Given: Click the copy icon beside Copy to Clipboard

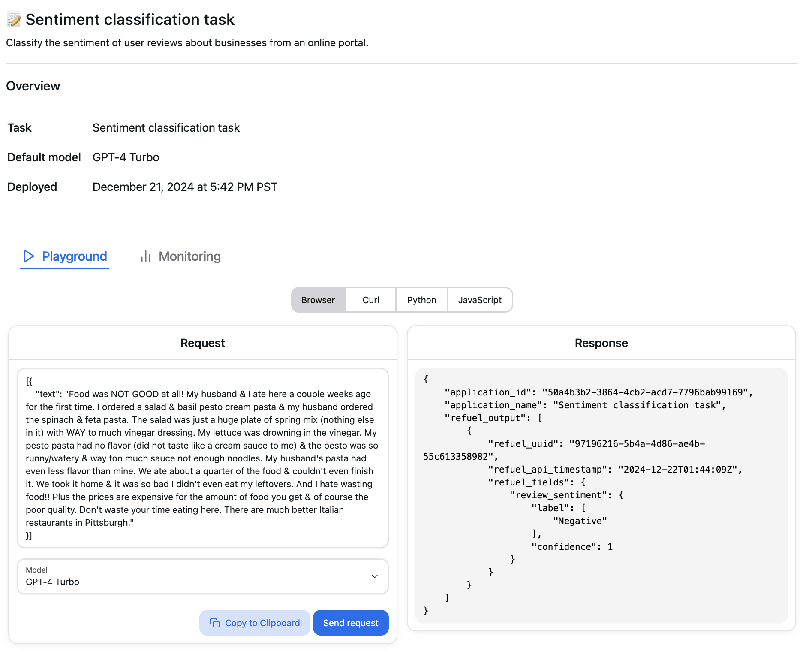Looking at the screenshot, I should pos(215,622).
